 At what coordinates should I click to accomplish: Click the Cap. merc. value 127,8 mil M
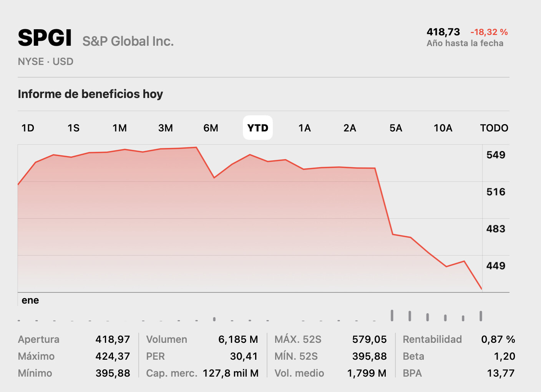(x=231, y=373)
